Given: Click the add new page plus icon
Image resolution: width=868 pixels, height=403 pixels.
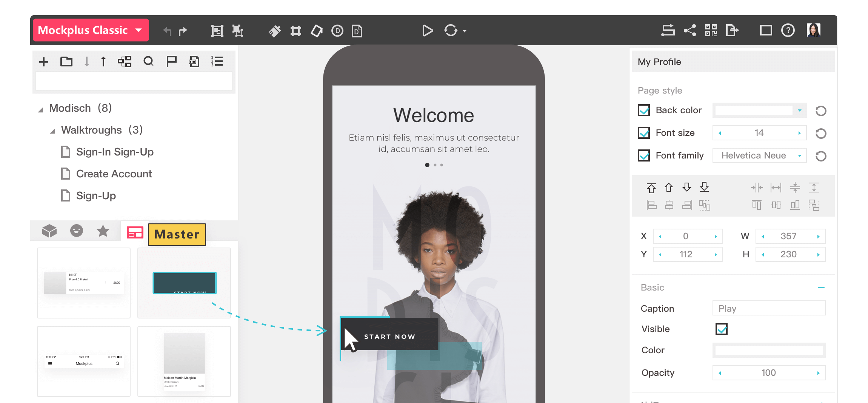Looking at the screenshot, I should (43, 61).
